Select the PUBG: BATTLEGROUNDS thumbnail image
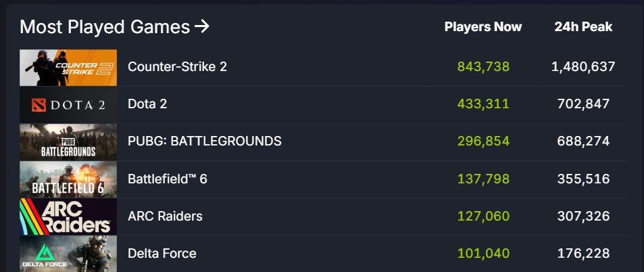The height and width of the screenshot is (272, 644). pyautogui.click(x=68, y=141)
